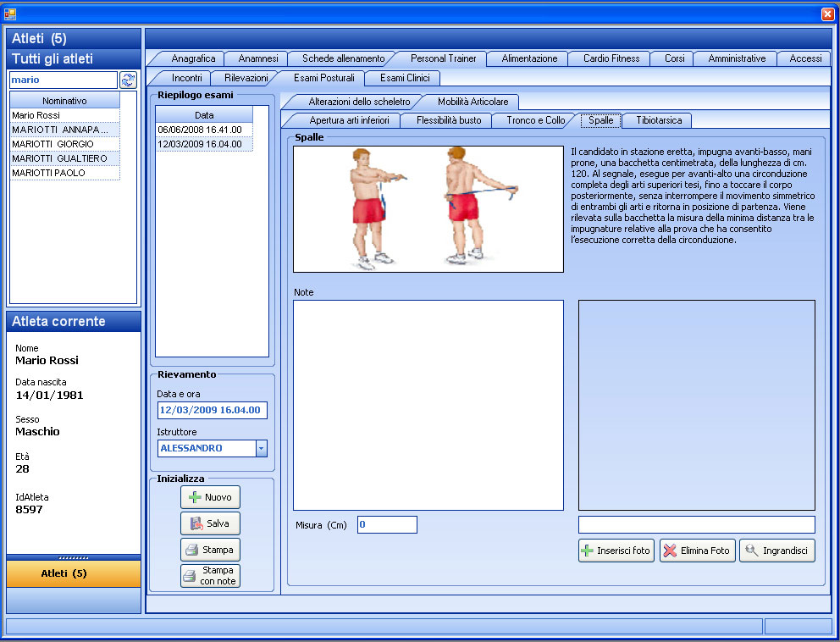Enlarge the photo with Ingrandisci
The width and height of the screenshot is (840, 642).
tap(776, 551)
